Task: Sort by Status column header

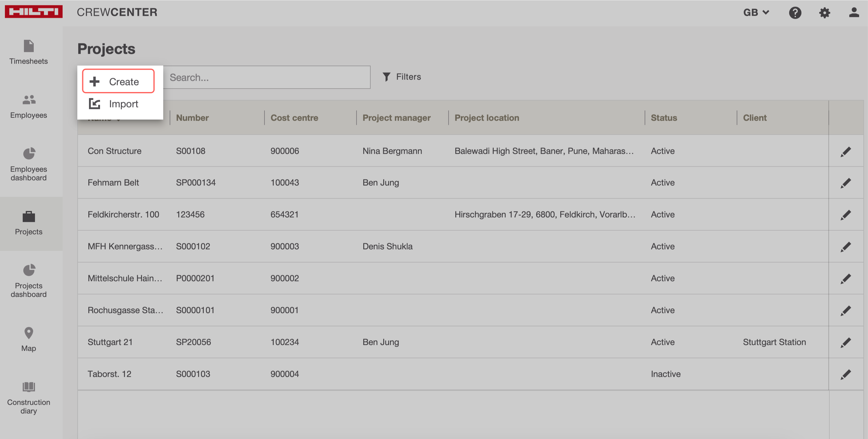Action: coord(663,117)
